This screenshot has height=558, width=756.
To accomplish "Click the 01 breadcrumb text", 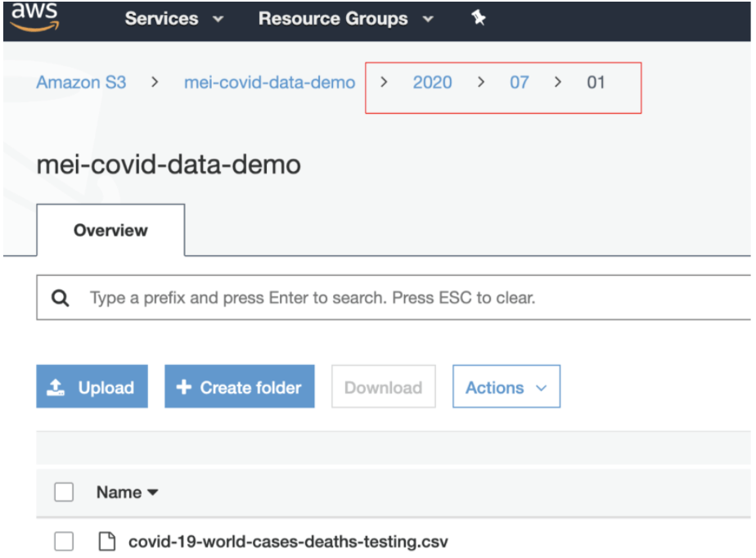I will (596, 83).
